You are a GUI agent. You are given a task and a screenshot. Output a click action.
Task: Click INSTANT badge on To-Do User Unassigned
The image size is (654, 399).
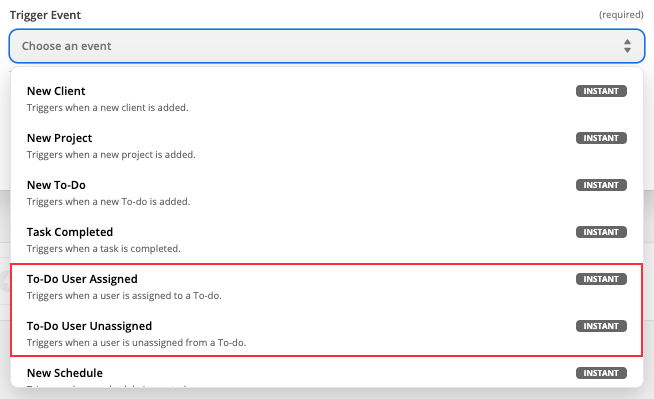pos(601,326)
